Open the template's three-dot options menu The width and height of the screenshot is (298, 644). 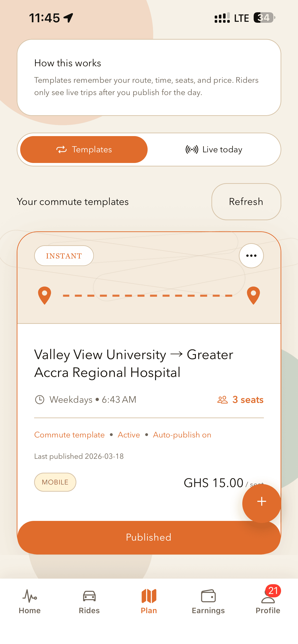251,255
